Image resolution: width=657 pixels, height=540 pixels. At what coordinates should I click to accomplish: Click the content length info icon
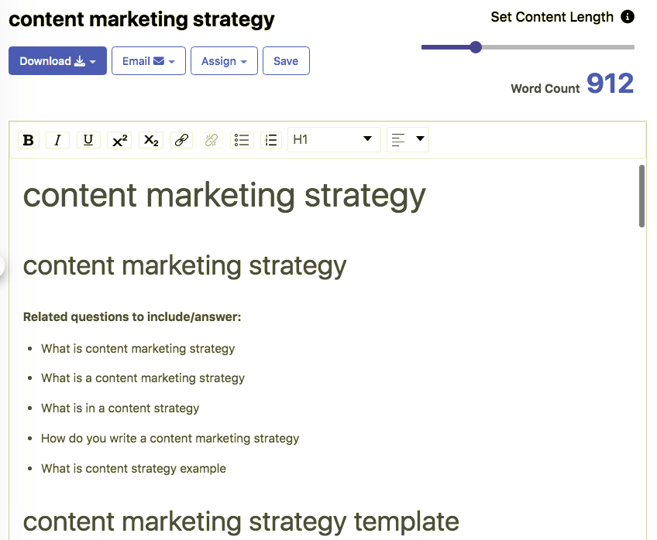pyautogui.click(x=627, y=17)
